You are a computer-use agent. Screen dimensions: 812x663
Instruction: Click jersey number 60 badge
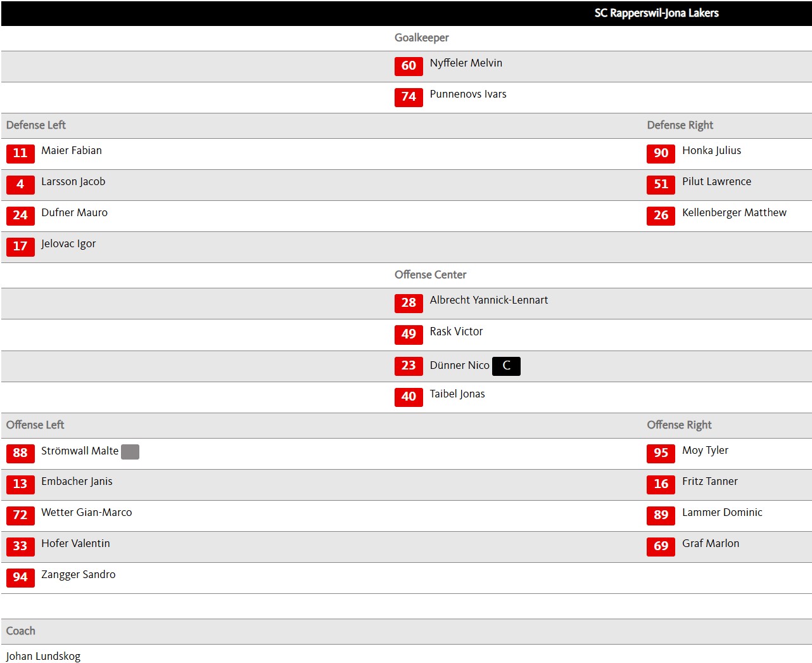point(409,66)
